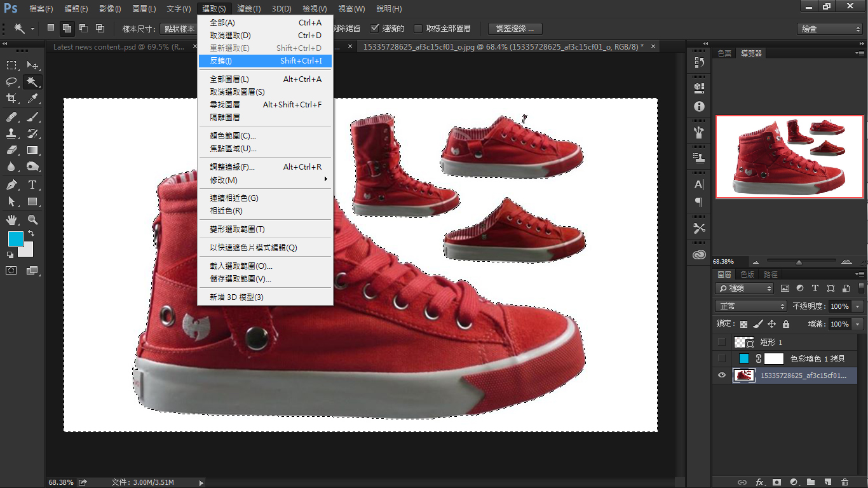The width and height of the screenshot is (868, 488).
Task: Toggle Quick Mask mode in toolbox
Action: click(x=11, y=270)
